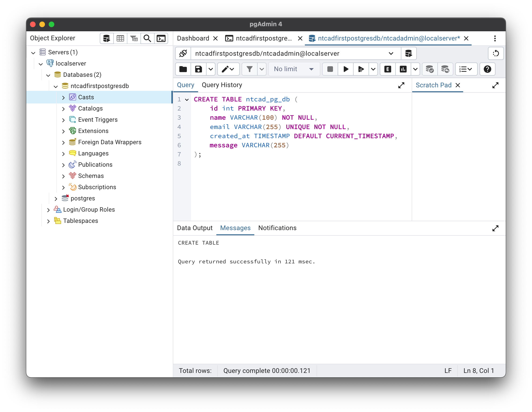The image size is (532, 412).
Task: Click the Filtered Rows icon in Object Explorer
Action: [134, 38]
